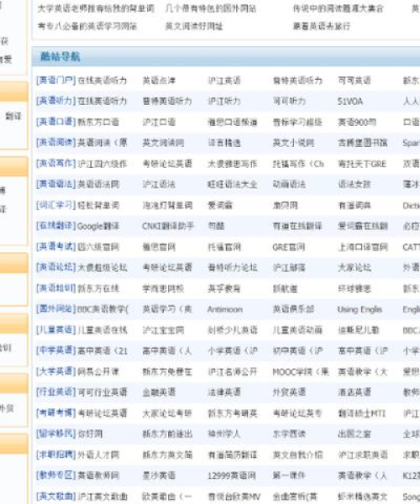Click the 沪江听力 link
This screenshot has width=420, height=504.
[x=224, y=102]
